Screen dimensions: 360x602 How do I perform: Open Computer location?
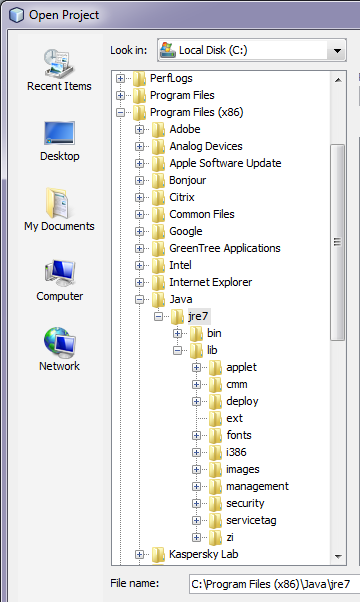click(59, 281)
